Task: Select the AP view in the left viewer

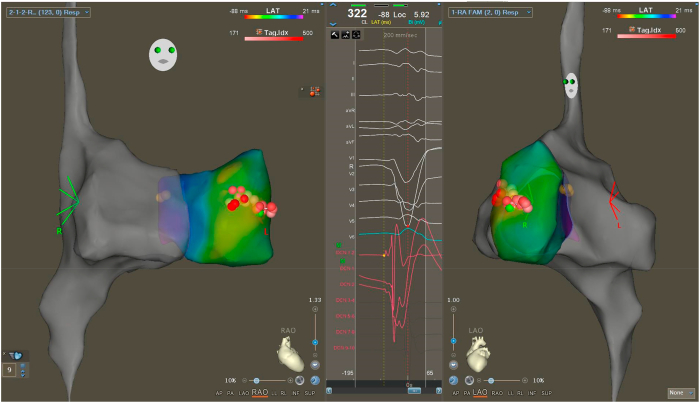Action: [x=219, y=393]
